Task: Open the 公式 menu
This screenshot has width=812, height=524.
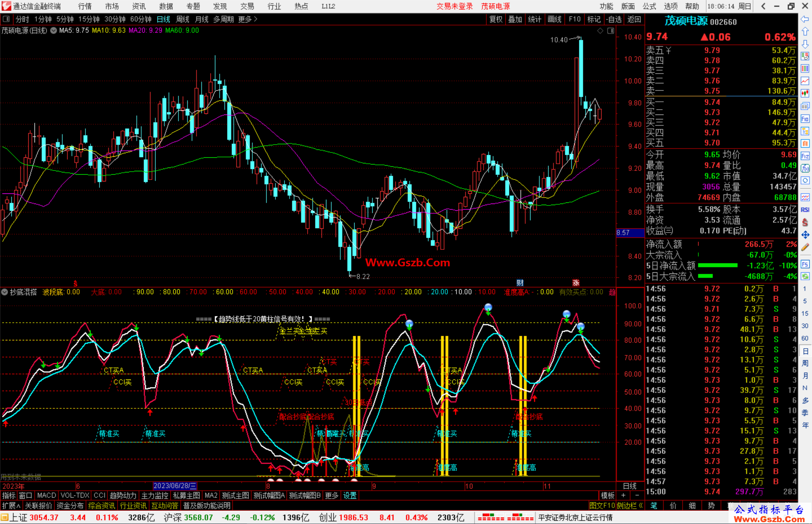Action: pyautogui.click(x=649, y=6)
